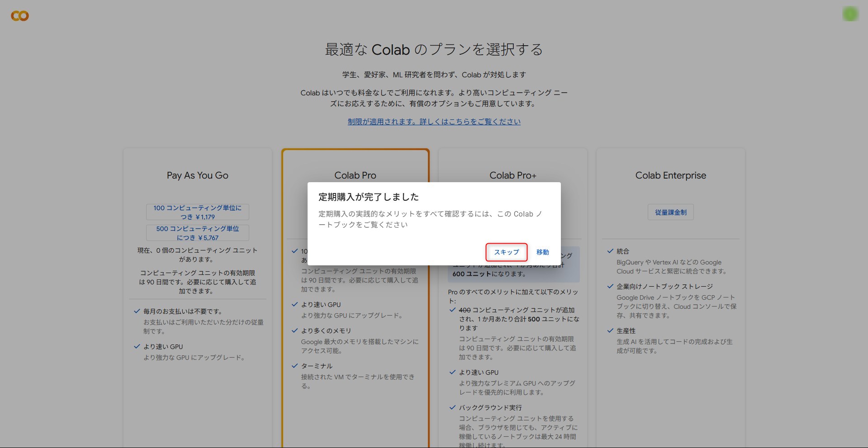
Task: Buy 100 computing units for ¥1,179
Action: click(x=197, y=212)
